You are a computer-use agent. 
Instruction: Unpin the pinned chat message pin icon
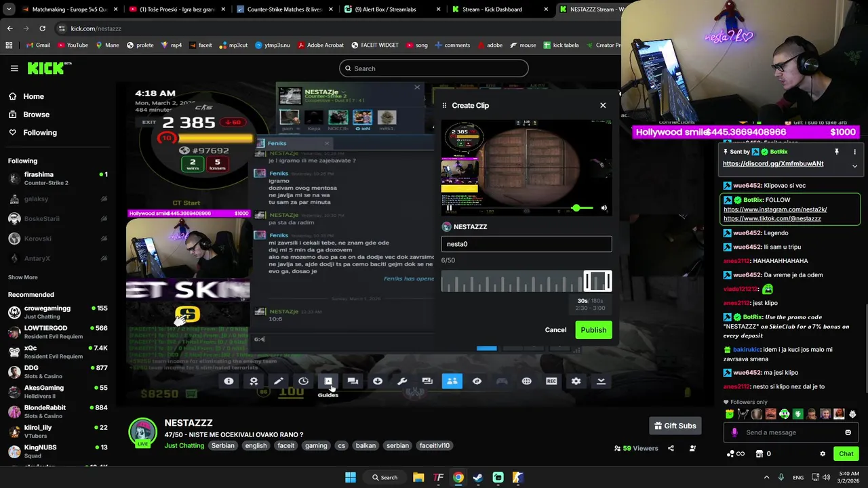click(x=837, y=152)
